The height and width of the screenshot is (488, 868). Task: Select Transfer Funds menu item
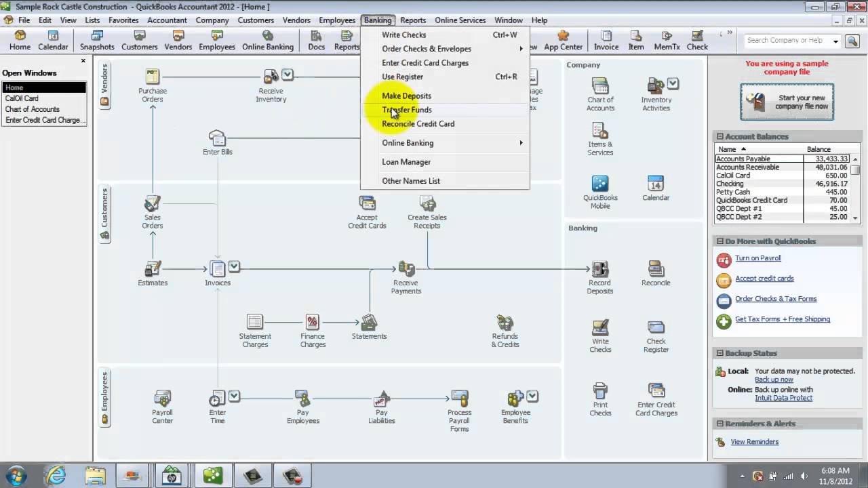[x=445, y=110]
